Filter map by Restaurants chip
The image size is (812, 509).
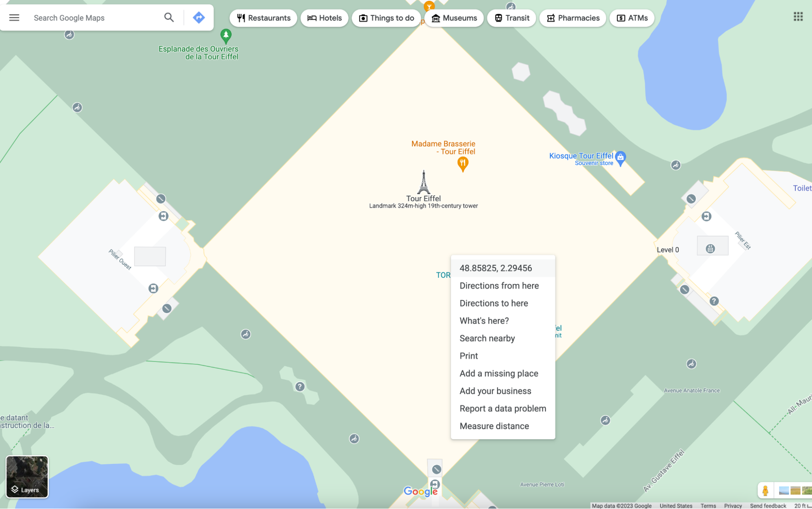(x=264, y=18)
